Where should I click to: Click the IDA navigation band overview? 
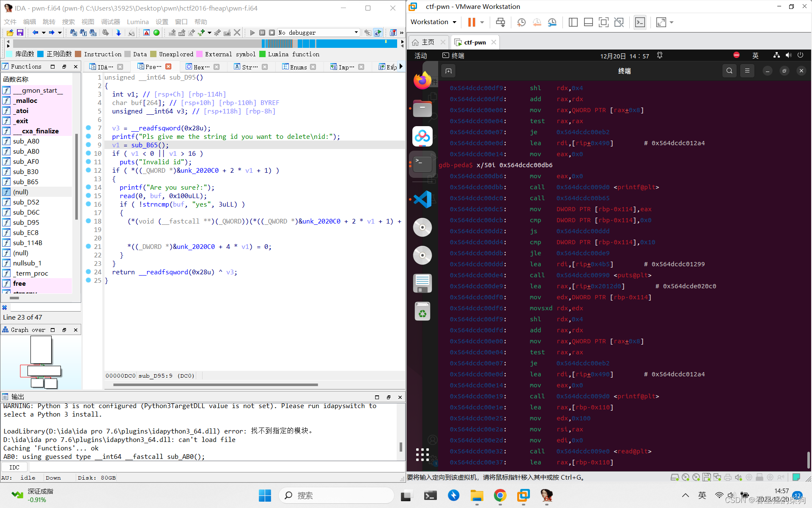(206, 43)
